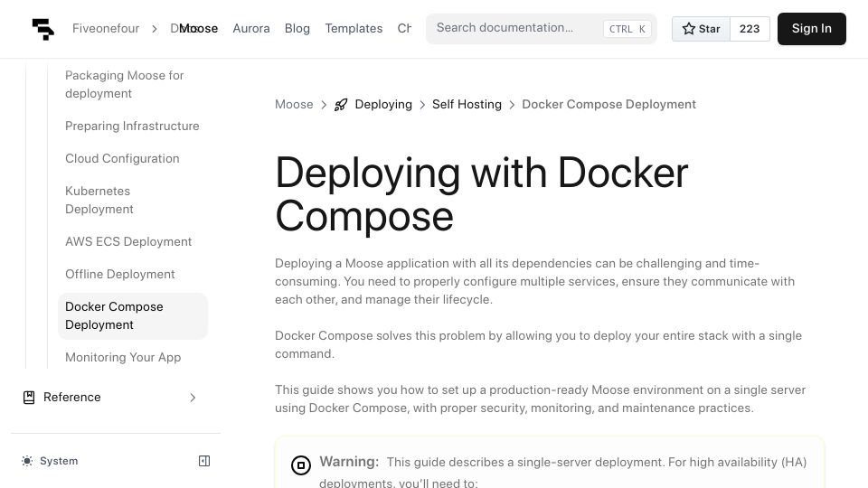Go to Moose breadcrumb in content
Screen dimensions: 868x488
[x=294, y=105]
